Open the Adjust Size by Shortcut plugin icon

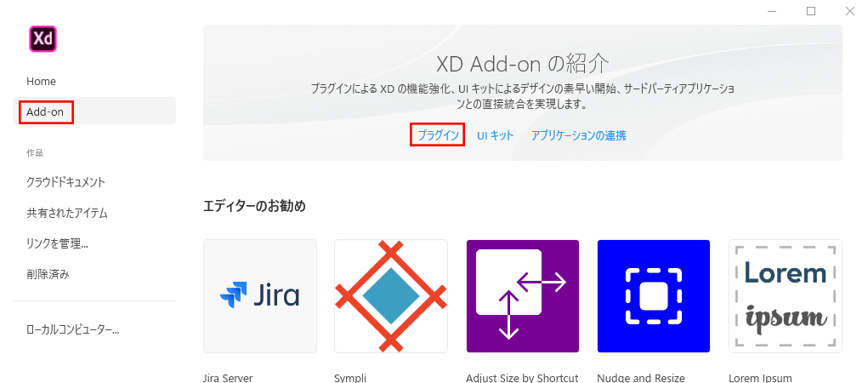(x=523, y=296)
